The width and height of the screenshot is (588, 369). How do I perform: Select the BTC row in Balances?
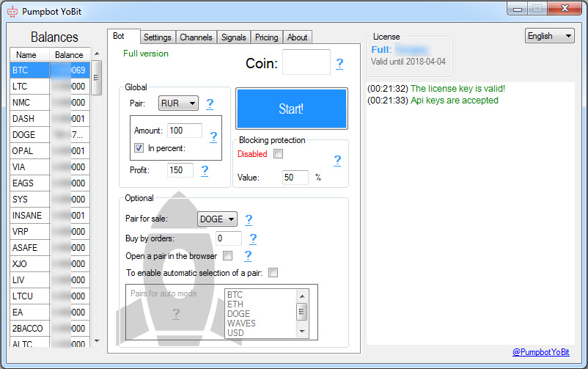click(51, 70)
